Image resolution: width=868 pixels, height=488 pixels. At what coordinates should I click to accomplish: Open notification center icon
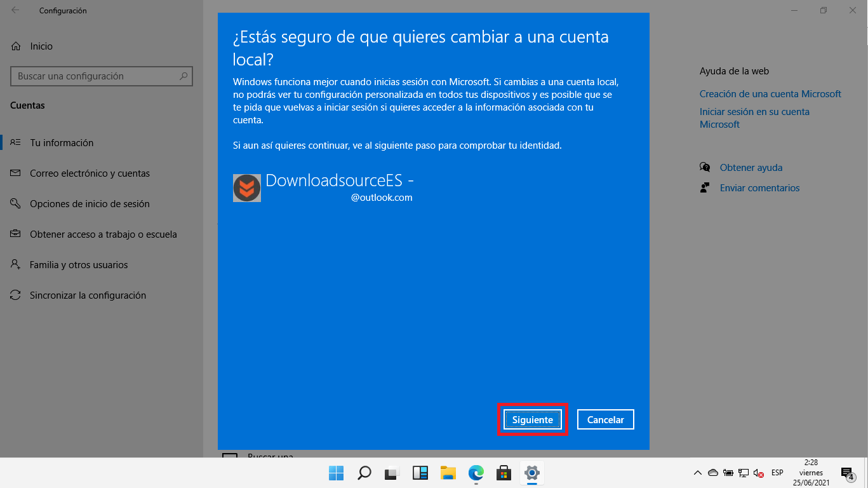coord(848,473)
